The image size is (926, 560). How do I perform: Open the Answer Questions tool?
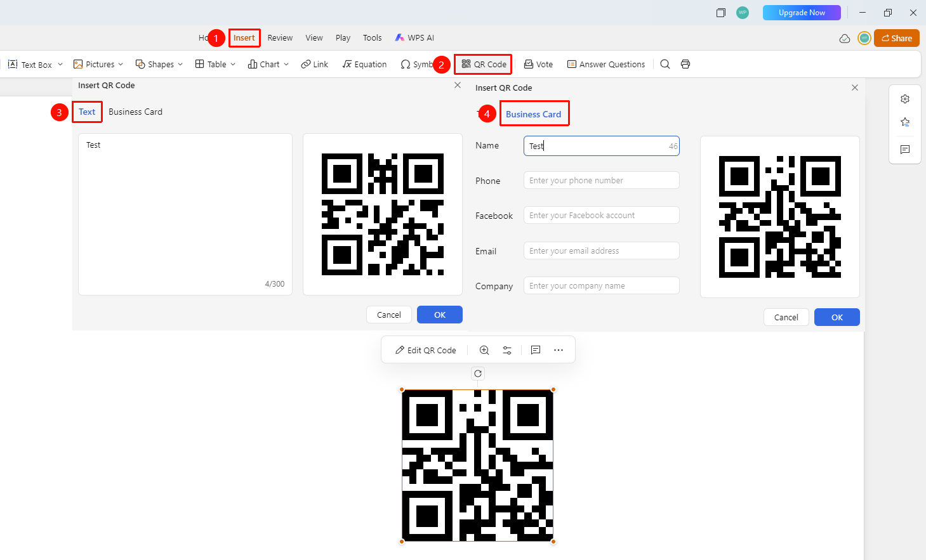click(x=606, y=65)
